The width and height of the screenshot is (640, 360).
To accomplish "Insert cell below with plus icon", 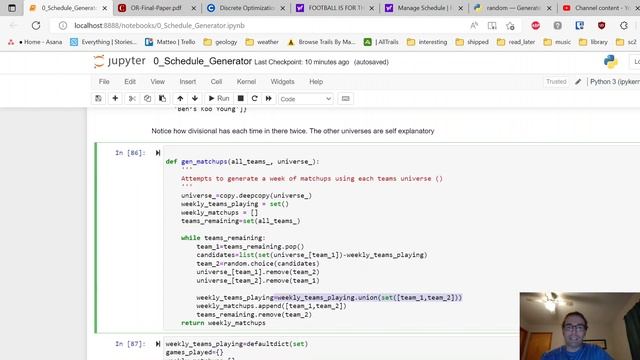I will click(115, 98).
